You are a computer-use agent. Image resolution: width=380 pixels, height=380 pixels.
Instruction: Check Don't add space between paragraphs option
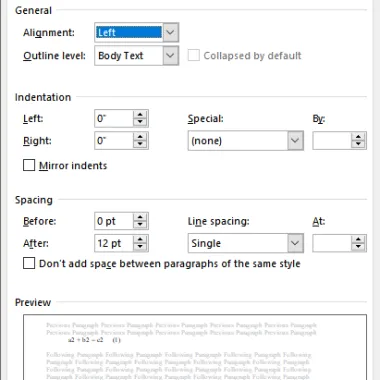tap(29, 263)
